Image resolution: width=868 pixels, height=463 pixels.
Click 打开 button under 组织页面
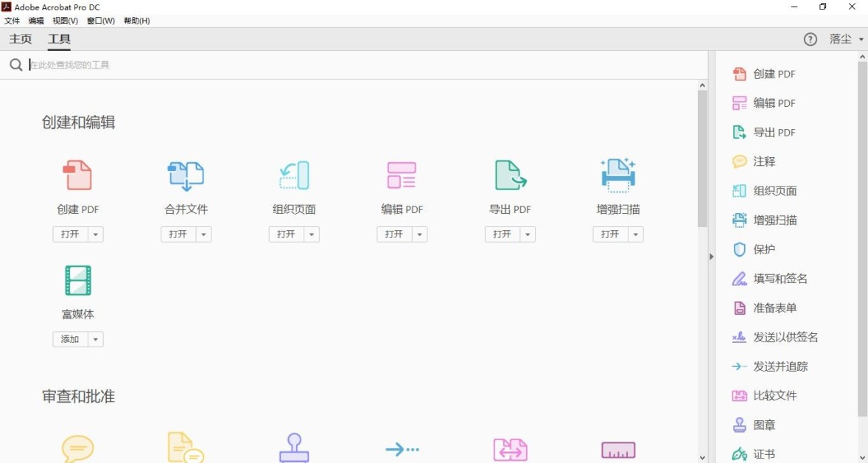(286, 234)
